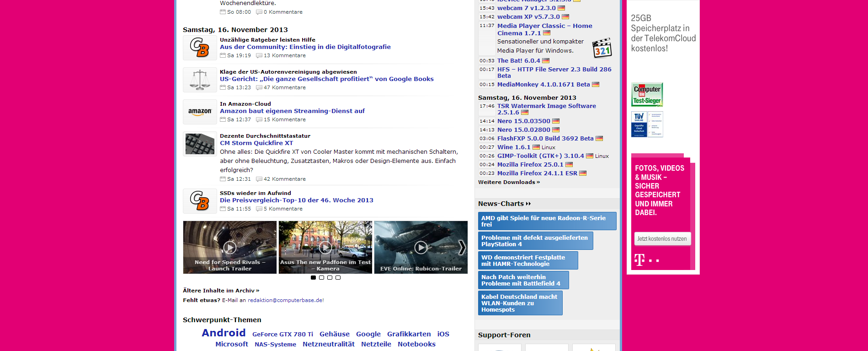Select the first carousel page dot
The width and height of the screenshot is (868, 351).
point(313,278)
